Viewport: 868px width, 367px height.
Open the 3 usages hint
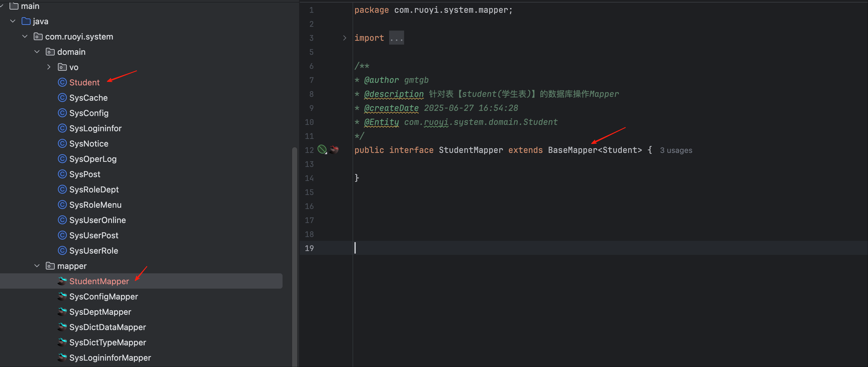[675, 150]
